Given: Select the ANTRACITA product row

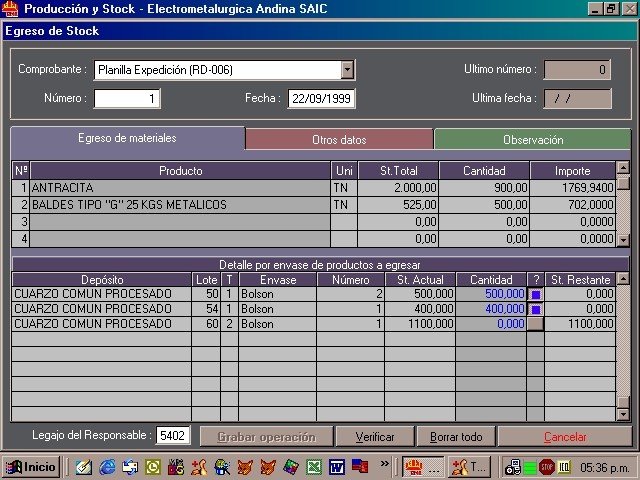Looking at the screenshot, I should click(x=313, y=188).
